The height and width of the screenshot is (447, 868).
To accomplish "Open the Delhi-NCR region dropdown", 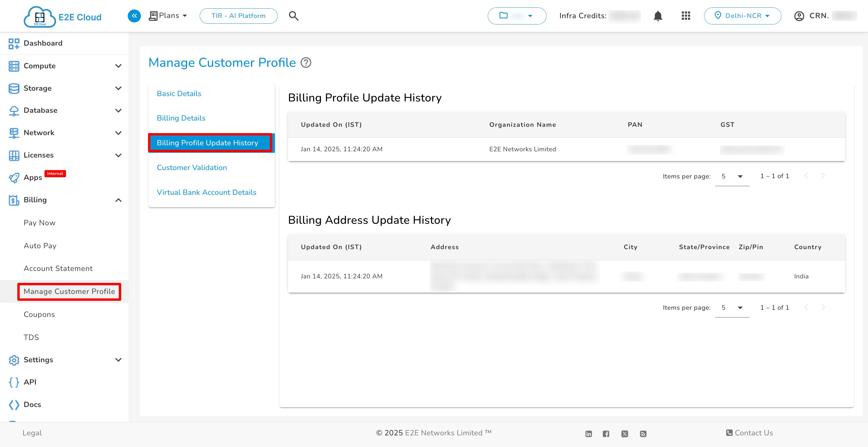I will pyautogui.click(x=743, y=16).
